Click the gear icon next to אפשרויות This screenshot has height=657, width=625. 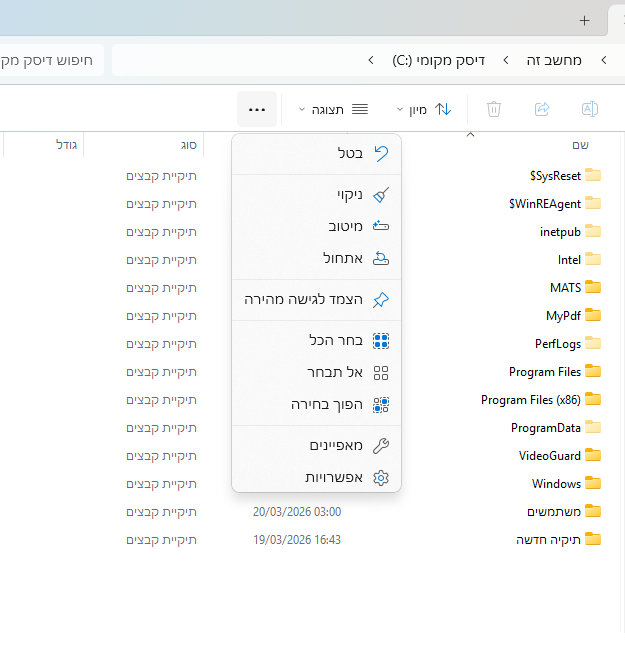coord(380,478)
